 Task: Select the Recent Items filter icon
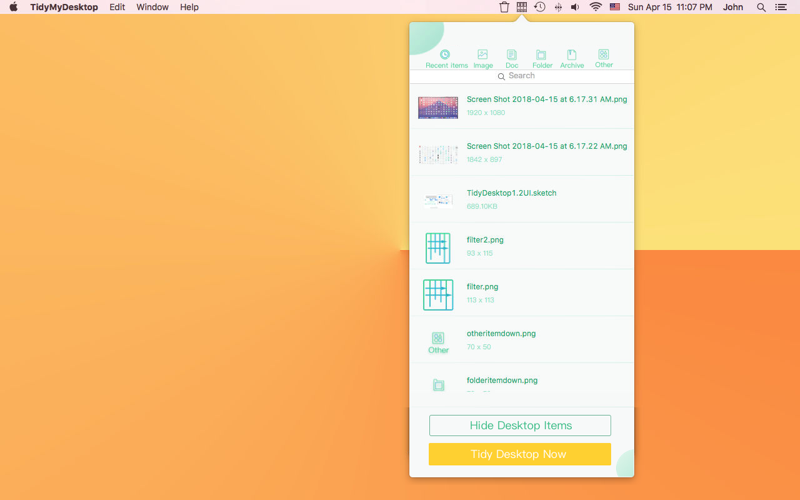click(x=445, y=54)
